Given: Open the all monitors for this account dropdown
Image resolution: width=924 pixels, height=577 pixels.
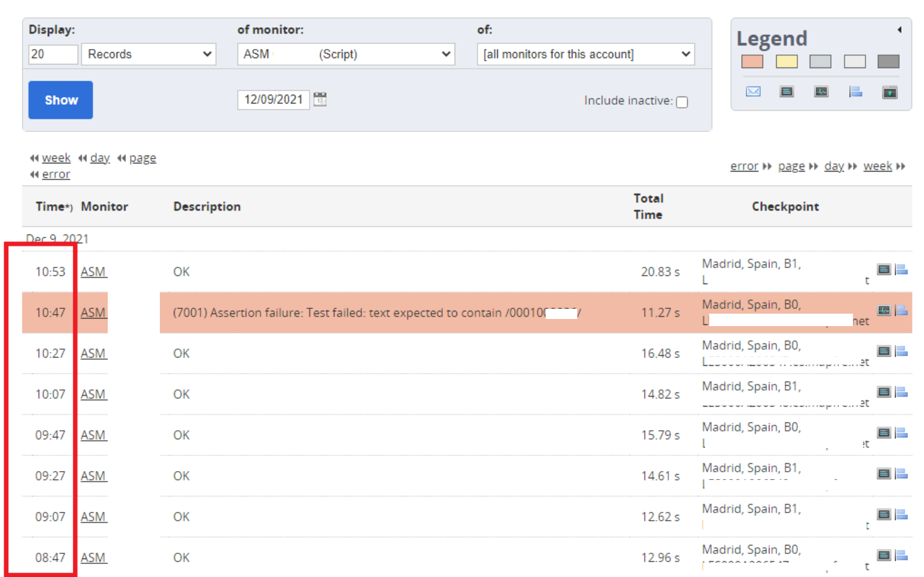Looking at the screenshot, I should (585, 54).
